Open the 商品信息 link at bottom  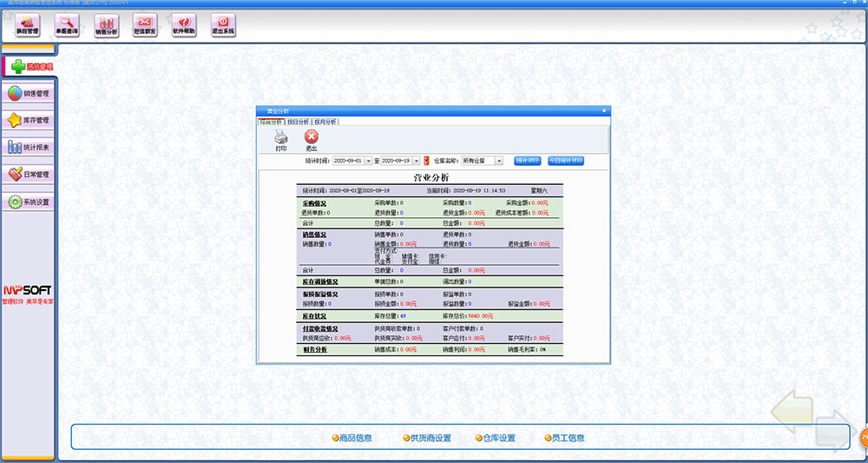point(352,438)
